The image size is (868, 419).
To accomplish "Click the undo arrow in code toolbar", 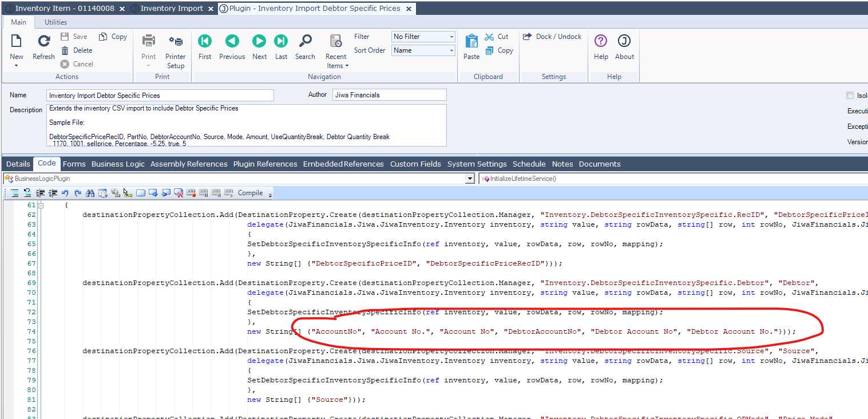I will 65,193.
